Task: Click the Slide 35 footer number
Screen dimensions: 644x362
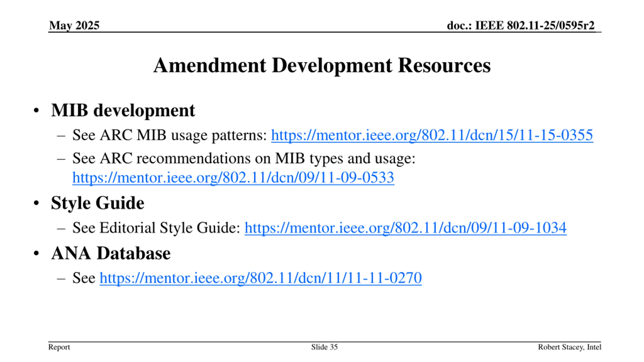Action: click(x=324, y=347)
